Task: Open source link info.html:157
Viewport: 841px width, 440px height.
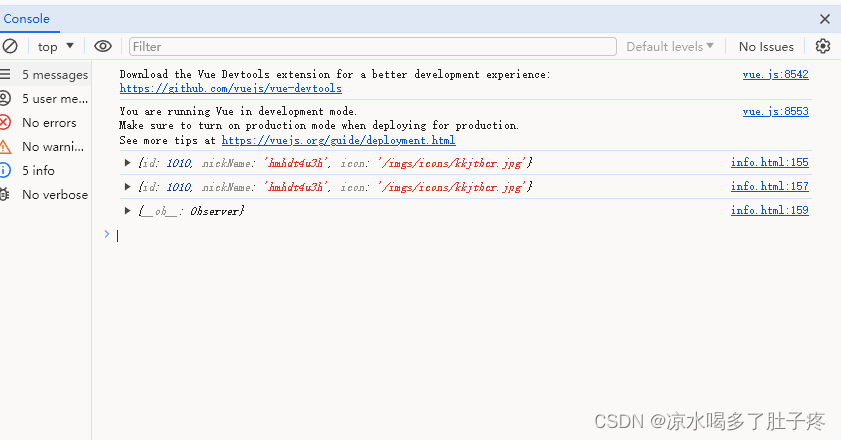Action: 770,186
